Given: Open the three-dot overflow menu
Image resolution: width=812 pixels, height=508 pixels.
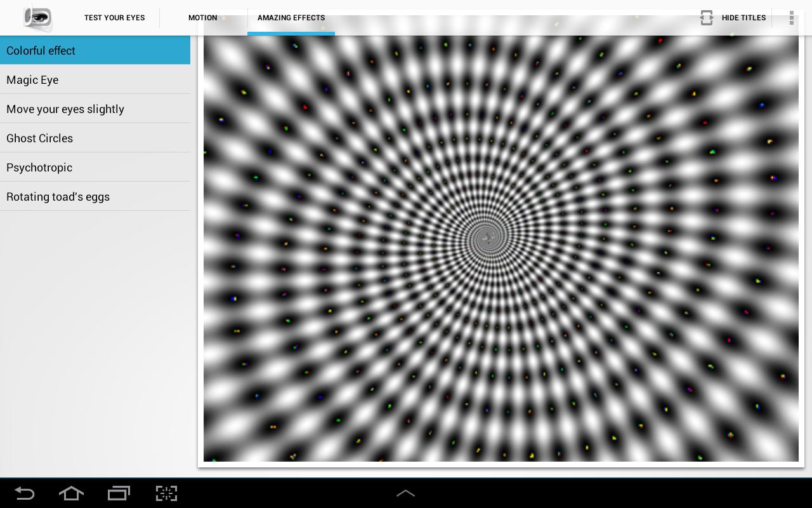Looking at the screenshot, I should (x=792, y=18).
